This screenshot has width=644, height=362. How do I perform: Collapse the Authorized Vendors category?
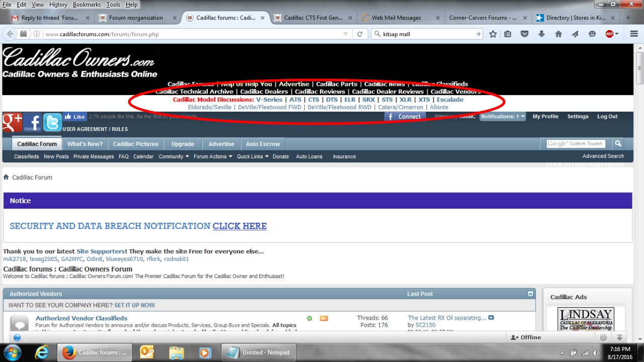click(530, 294)
